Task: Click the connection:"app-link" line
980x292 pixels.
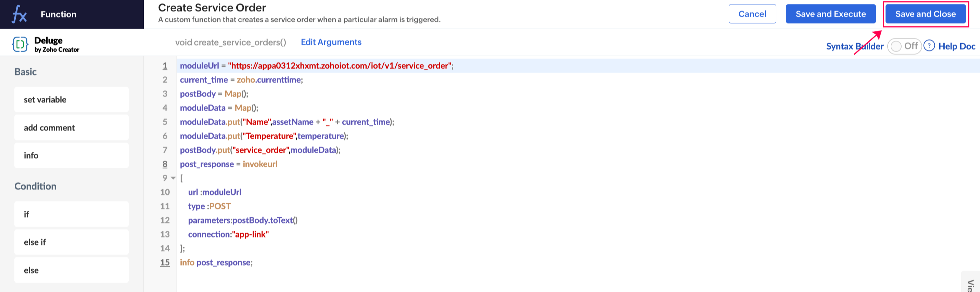Action: 228,234
